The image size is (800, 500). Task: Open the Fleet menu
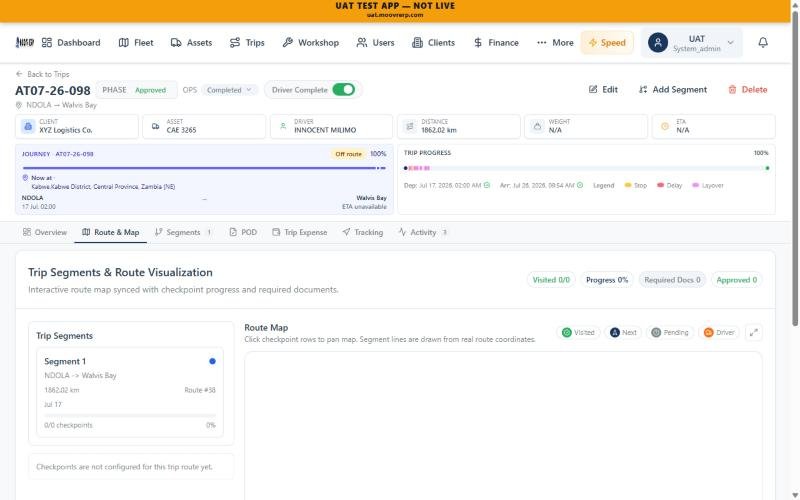tap(136, 43)
